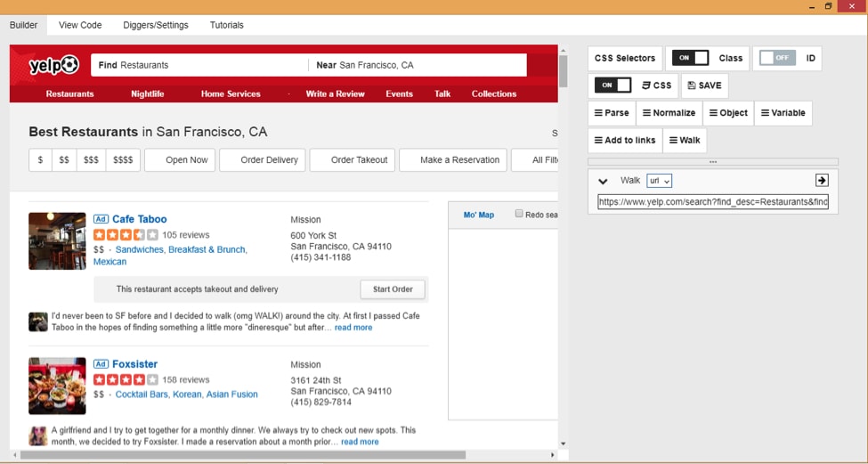
Task: Click the Find Restaurants search field
Action: 199,65
